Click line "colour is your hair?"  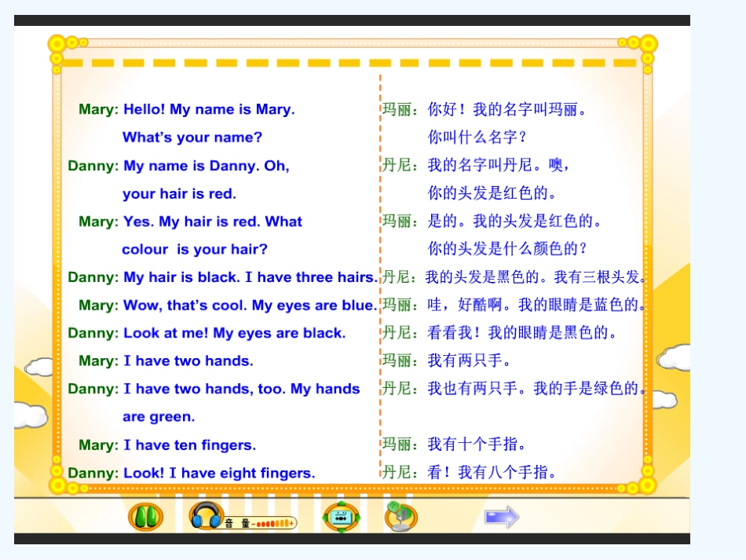tap(195, 249)
